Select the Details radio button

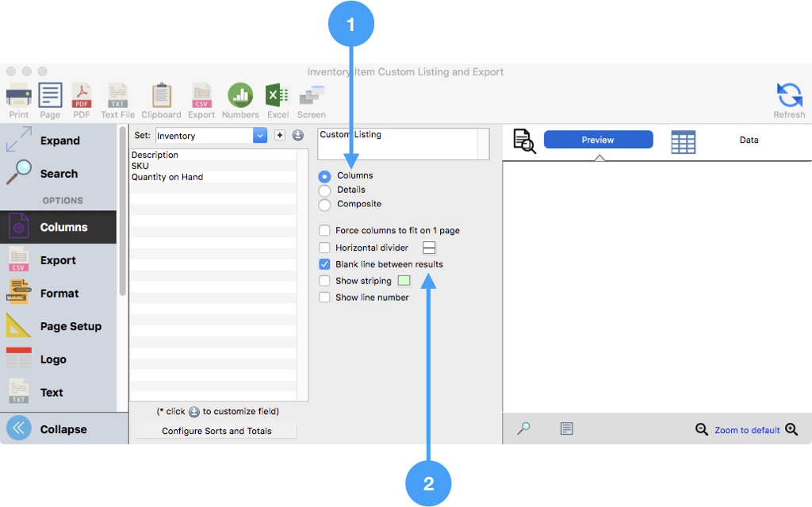(324, 190)
